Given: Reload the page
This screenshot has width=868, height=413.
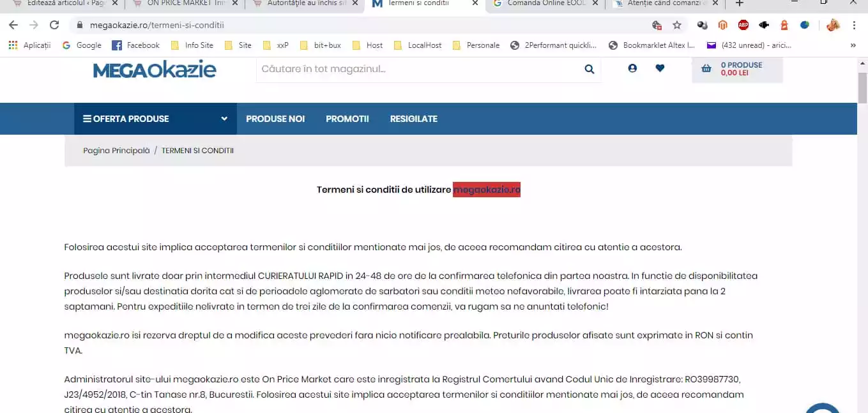Looking at the screenshot, I should click(54, 26).
